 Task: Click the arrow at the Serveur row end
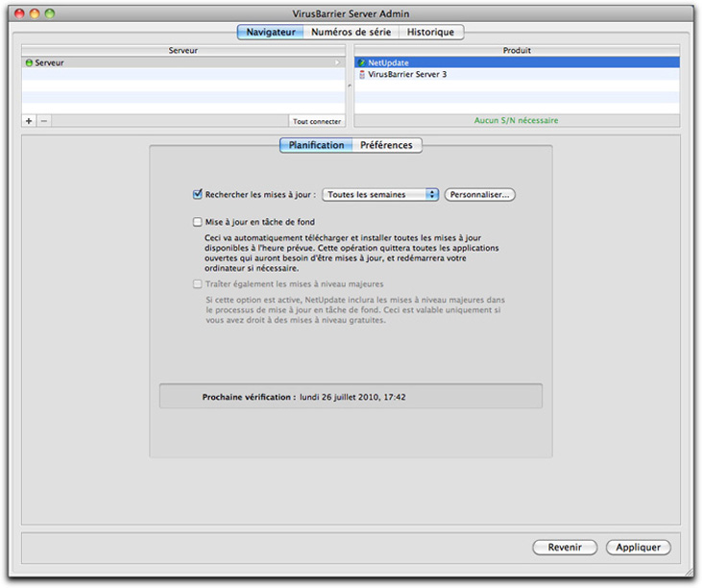[337, 62]
